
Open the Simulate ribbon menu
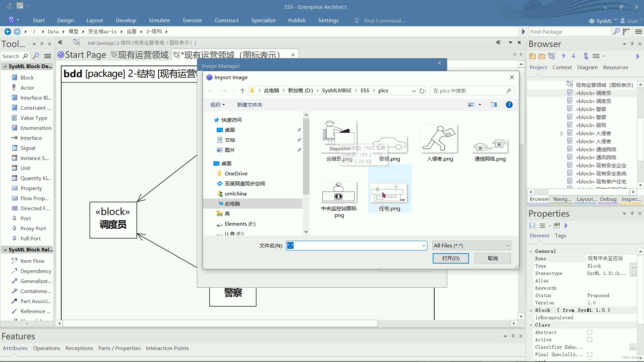point(159,20)
